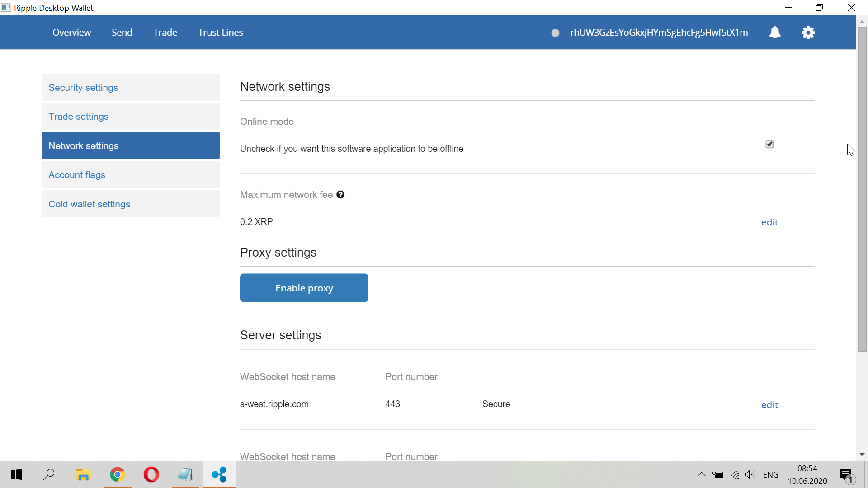Viewport: 868px width, 488px height.
Task: Open the notifications bell icon
Action: point(774,32)
